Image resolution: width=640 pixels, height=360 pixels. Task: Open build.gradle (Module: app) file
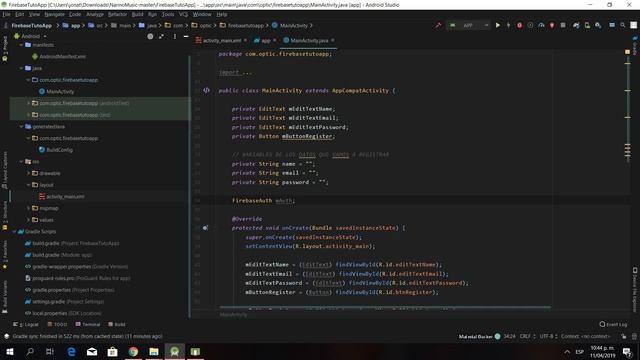point(62,255)
